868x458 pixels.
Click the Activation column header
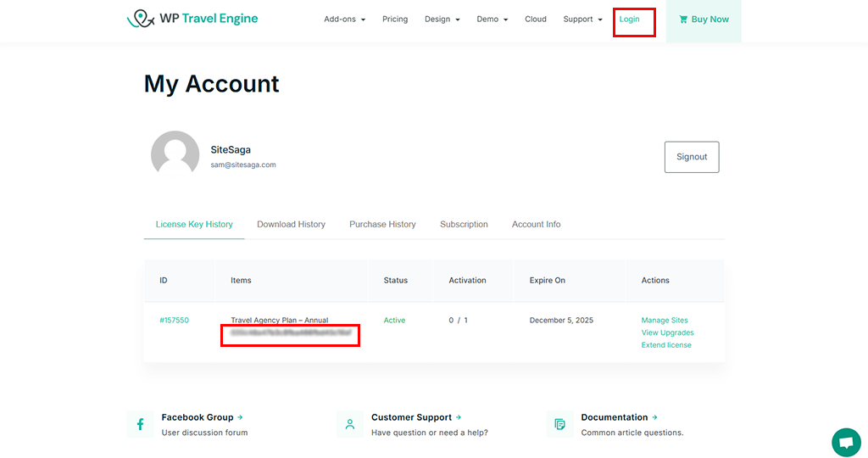(x=467, y=280)
